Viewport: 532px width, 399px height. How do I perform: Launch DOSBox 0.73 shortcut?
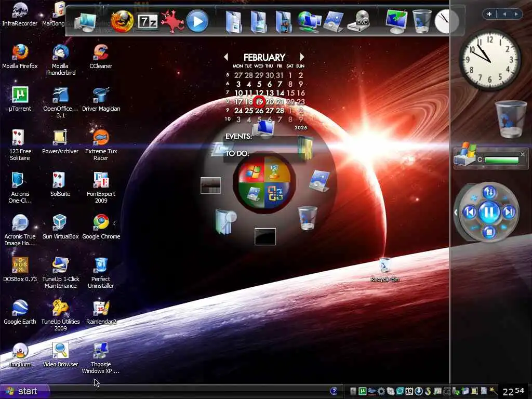pyautogui.click(x=20, y=270)
